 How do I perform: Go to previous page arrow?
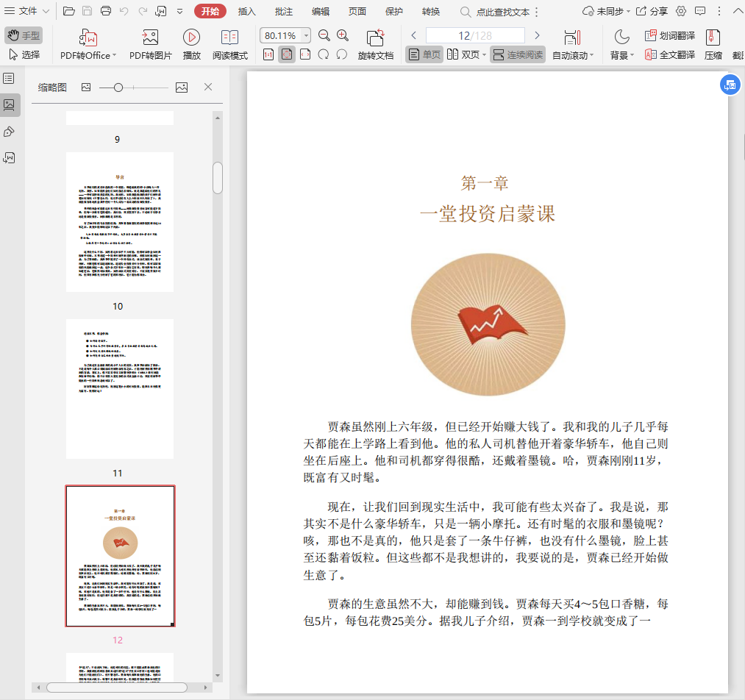pyautogui.click(x=414, y=35)
